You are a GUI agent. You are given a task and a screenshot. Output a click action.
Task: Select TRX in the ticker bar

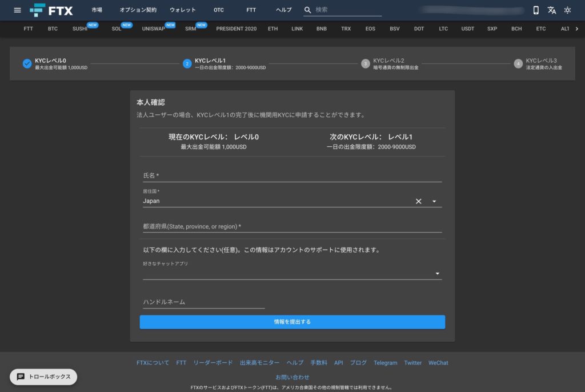346,29
